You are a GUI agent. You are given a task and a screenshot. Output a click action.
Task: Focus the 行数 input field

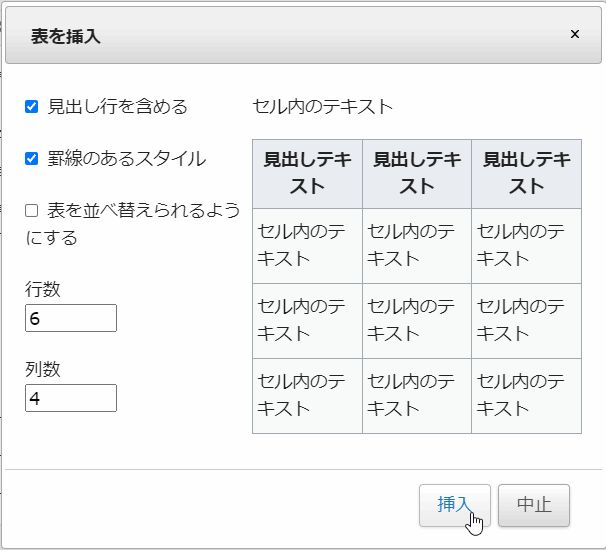click(x=71, y=318)
